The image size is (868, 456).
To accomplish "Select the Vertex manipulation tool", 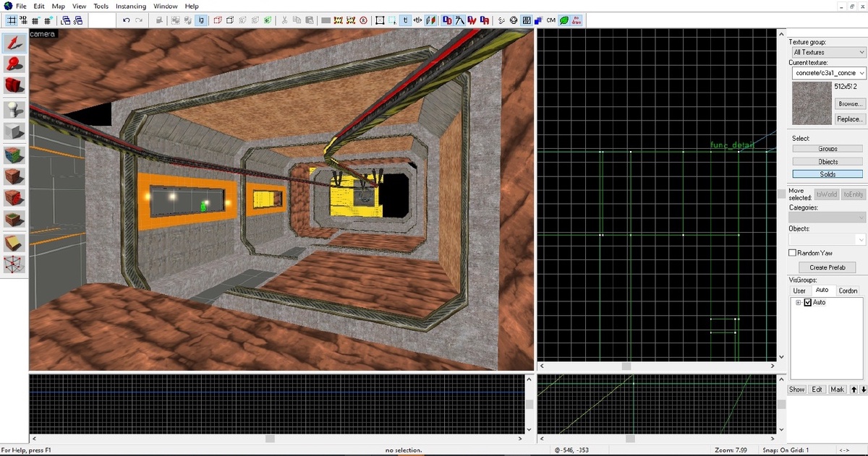I will 14,264.
